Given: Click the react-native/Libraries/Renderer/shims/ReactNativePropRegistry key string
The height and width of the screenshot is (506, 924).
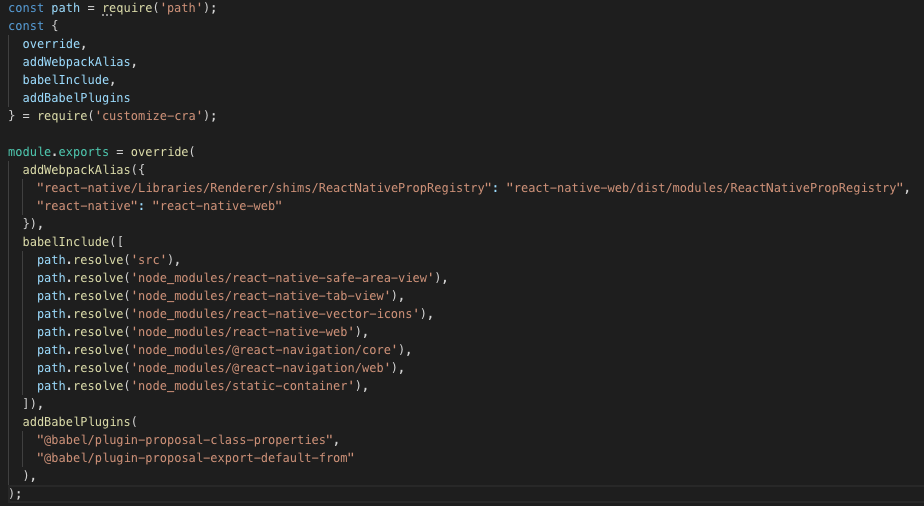Looking at the screenshot, I should pos(264,188).
